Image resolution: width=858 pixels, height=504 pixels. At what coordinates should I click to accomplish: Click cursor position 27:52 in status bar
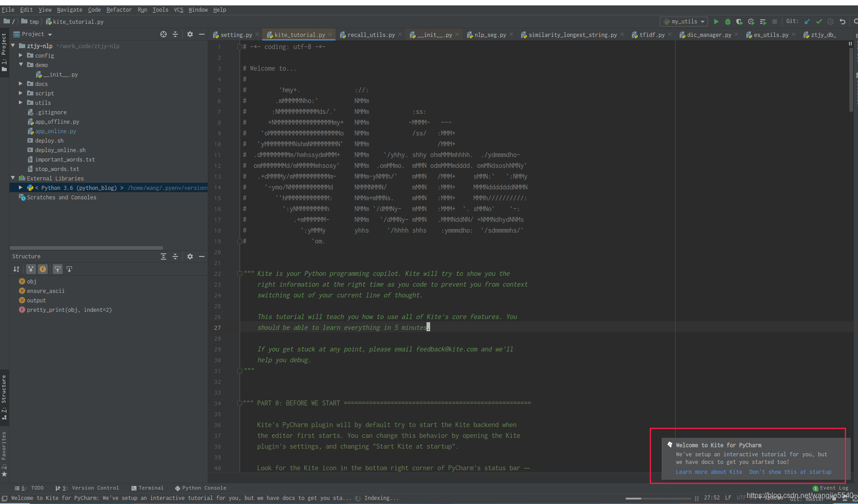(712, 498)
